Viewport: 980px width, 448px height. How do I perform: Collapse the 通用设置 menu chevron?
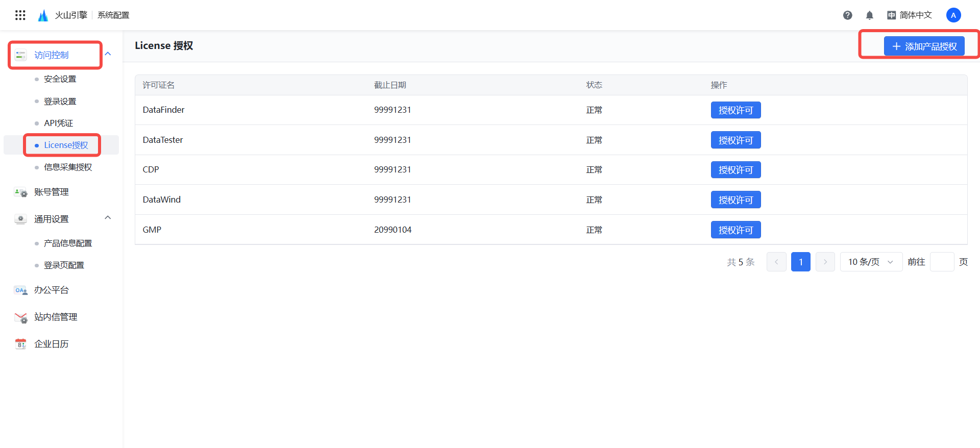[x=108, y=218]
